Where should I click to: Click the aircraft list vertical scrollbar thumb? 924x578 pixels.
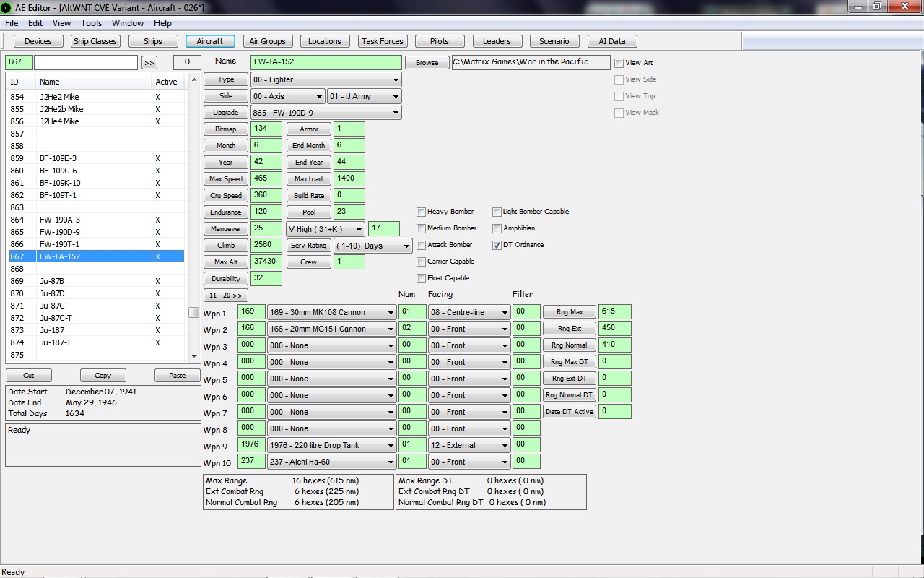click(193, 313)
